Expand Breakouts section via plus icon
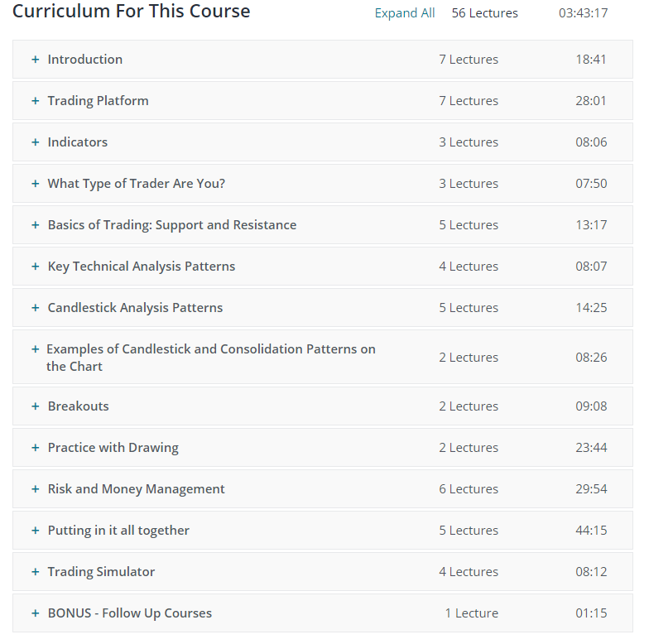The height and width of the screenshot is (644, 649). click(x=36, y=406)
